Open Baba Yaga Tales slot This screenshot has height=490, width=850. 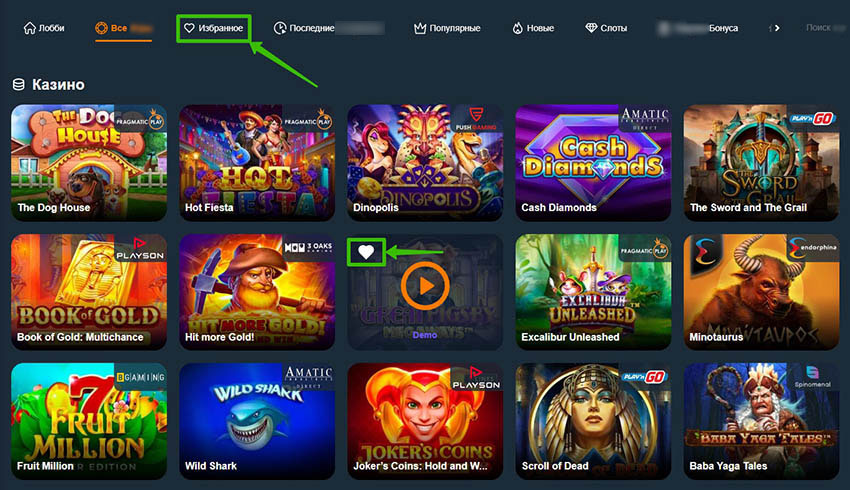[761, 421]
